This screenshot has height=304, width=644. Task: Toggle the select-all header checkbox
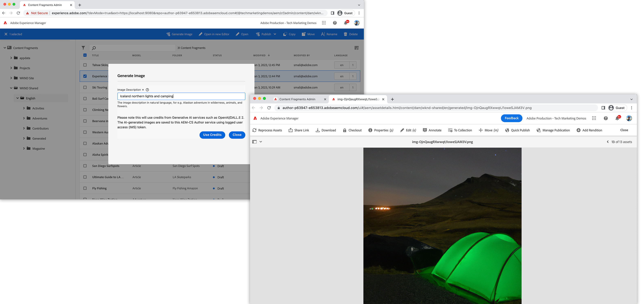coord(85,55)
